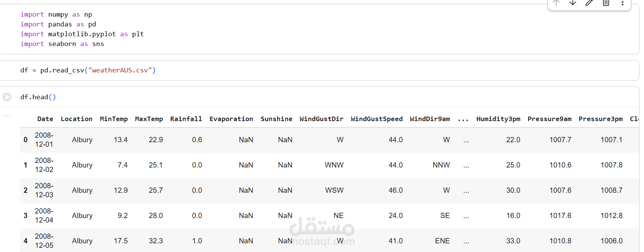Click MinTemp value 13.4

[121, 140]
